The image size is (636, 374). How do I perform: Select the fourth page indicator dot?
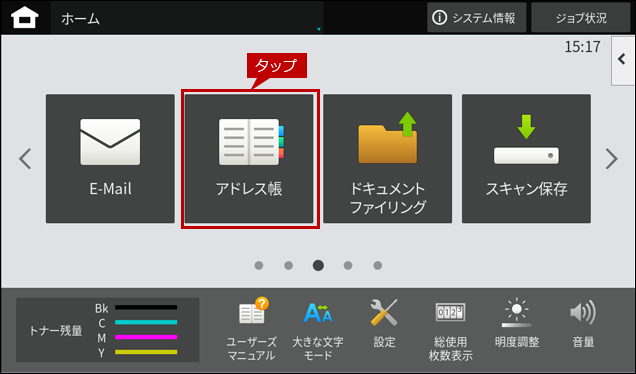(348, 265)
